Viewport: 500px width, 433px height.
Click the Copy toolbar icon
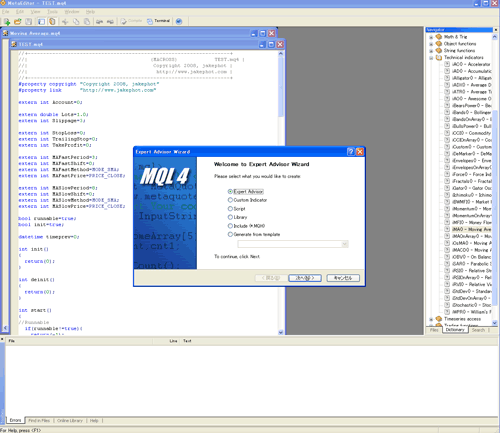[76, 22]
